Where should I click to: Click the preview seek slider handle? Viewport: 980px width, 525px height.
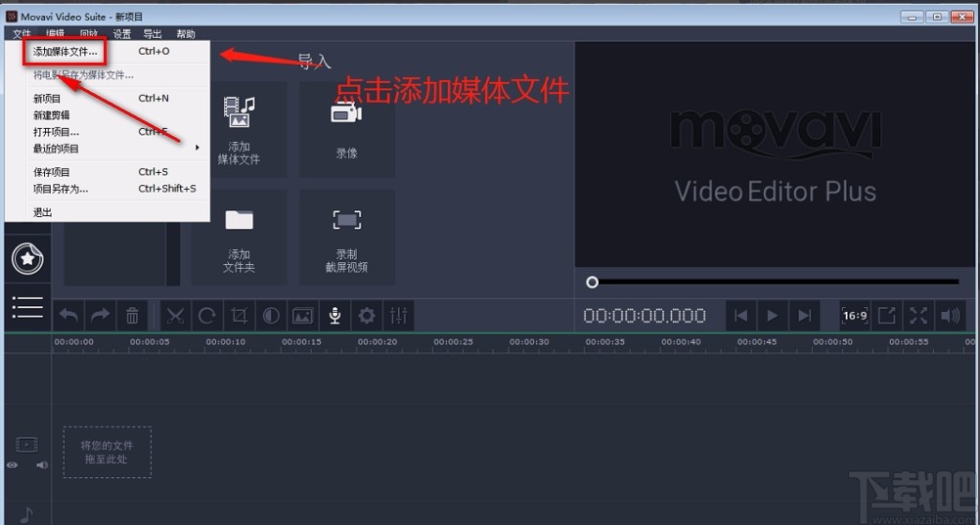[592, 283]
